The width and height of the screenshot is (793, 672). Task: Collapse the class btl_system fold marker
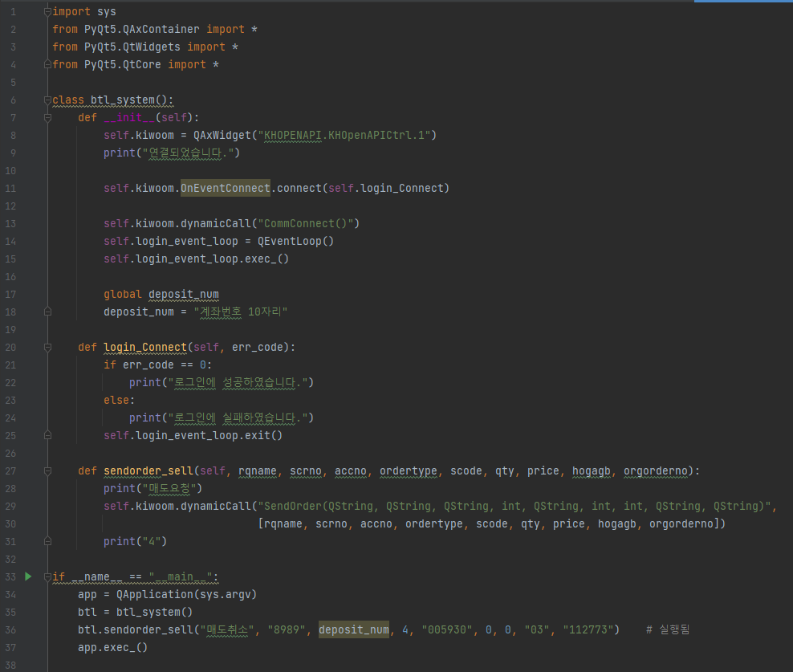tap(47, 100)
